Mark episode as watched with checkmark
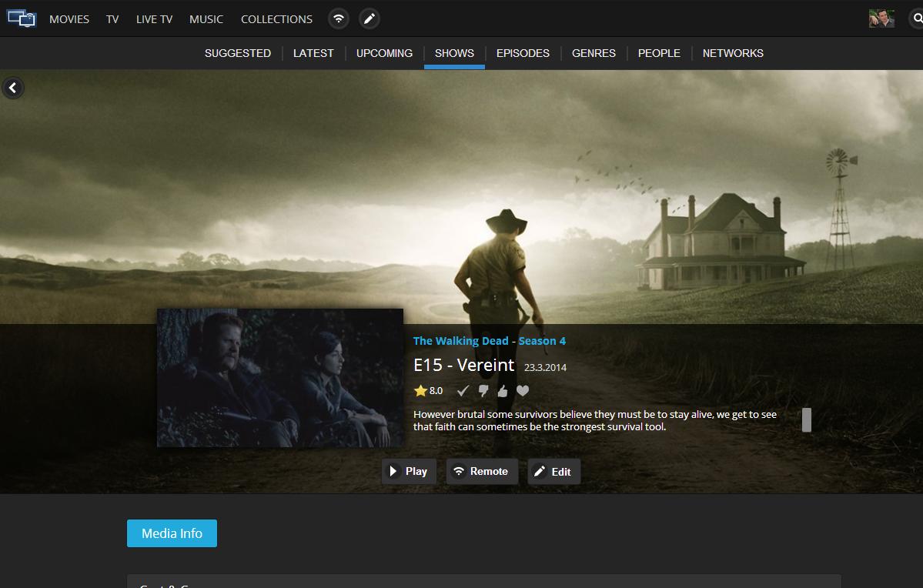 [463, 390]
